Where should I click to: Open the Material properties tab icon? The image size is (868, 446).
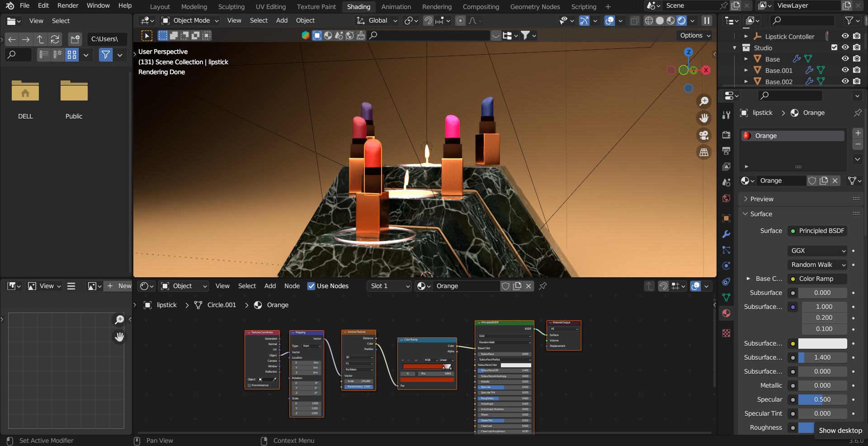(726, 313)
